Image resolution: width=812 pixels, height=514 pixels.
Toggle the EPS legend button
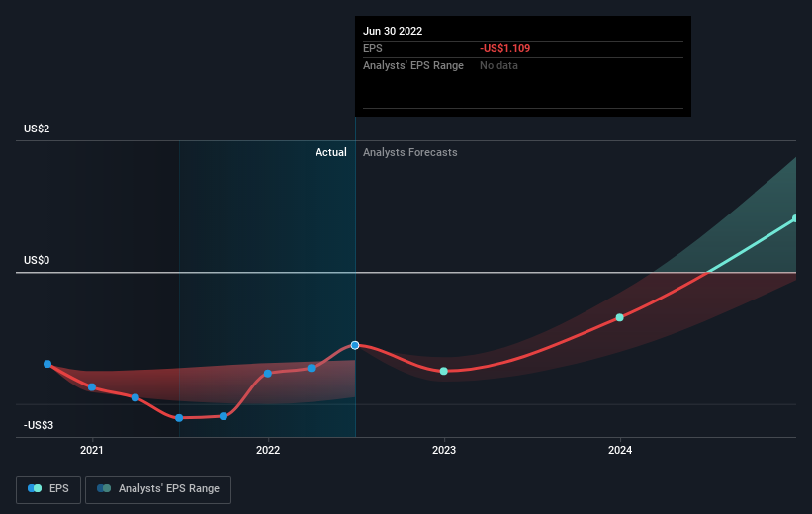pyautogui.click(x=48, y=489)
